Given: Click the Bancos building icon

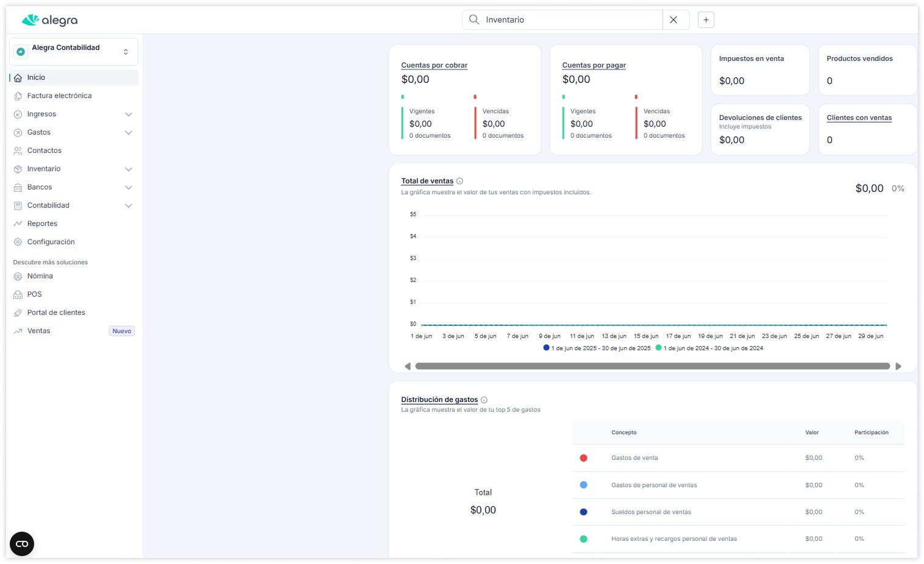Looking at the screenshot, I should [18, 188].
